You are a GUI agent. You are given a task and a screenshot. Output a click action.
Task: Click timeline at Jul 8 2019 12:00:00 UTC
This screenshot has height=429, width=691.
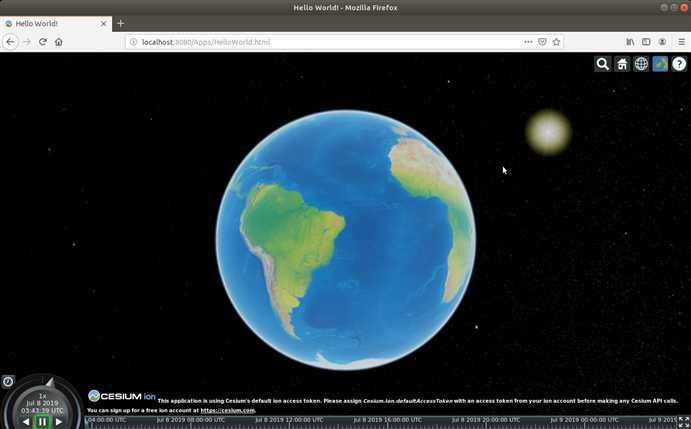289,420
